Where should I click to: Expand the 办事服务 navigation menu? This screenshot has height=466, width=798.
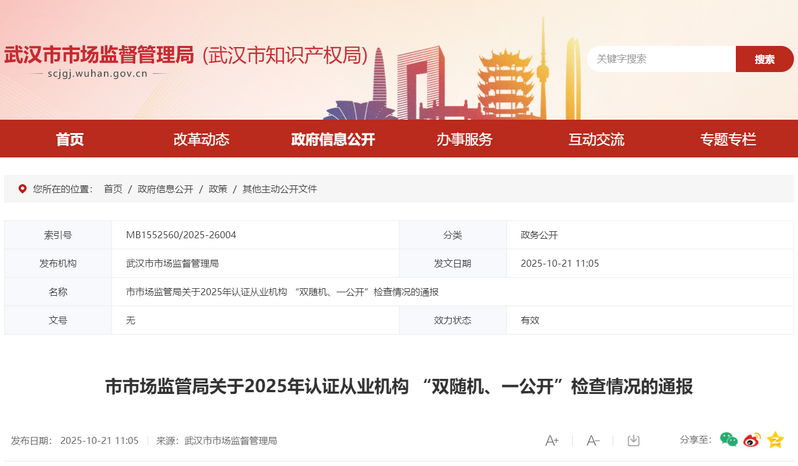coord(464,140)
